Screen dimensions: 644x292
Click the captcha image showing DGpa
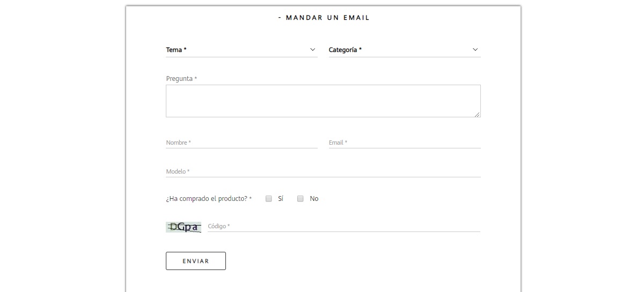(184, 227)
